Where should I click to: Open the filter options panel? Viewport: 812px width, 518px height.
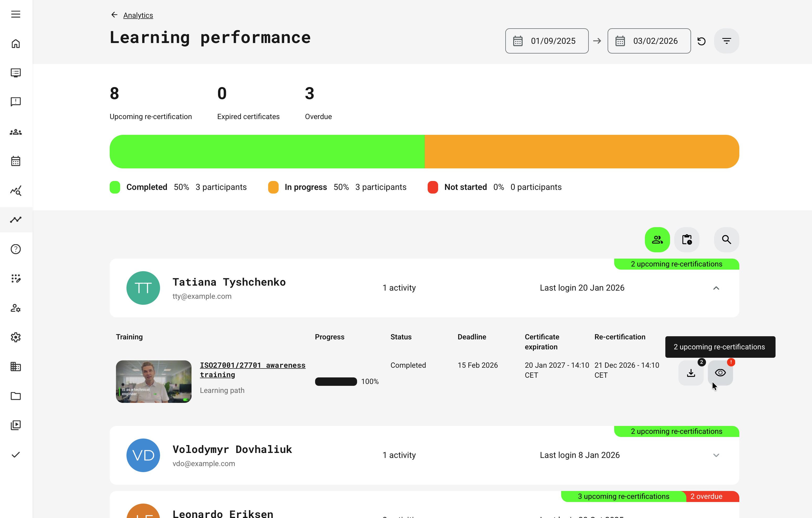727,41
